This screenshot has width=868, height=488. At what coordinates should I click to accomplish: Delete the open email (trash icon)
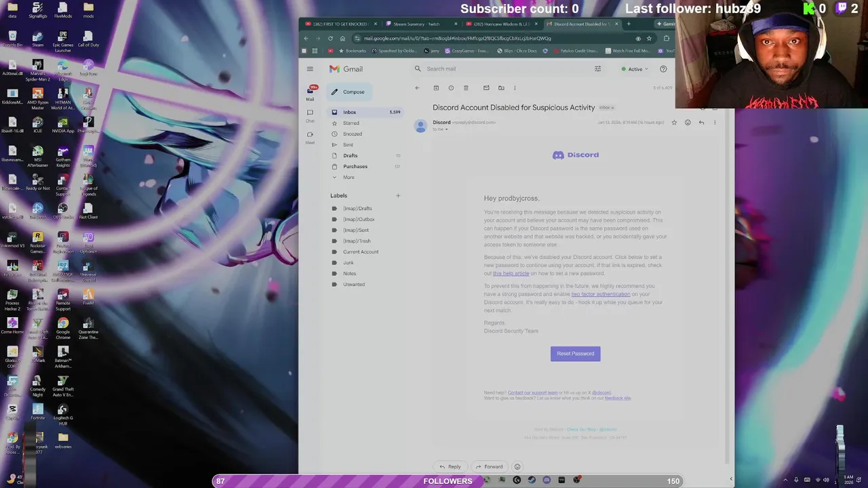pyautogui.click(x=466, y=87)
